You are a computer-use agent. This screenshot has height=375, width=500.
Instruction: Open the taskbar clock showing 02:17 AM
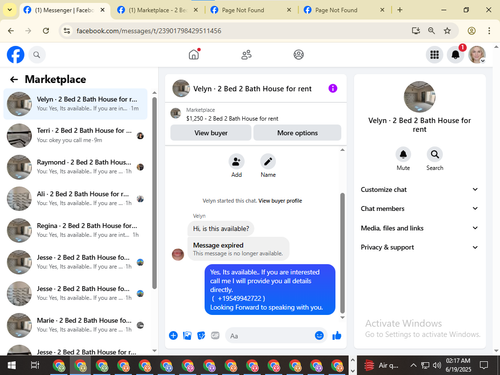[458, 365]
